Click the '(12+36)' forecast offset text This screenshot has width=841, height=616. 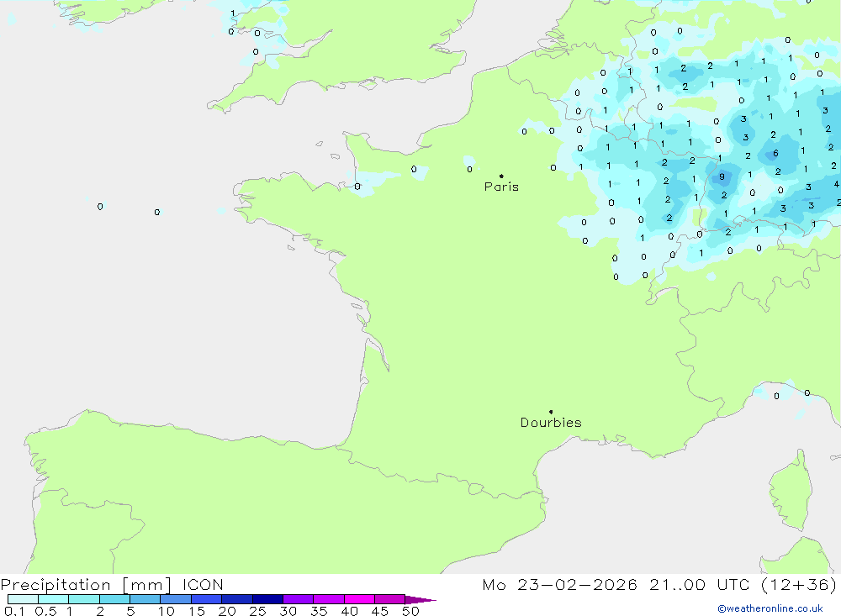pyautogui.click(x=799, y=585)
